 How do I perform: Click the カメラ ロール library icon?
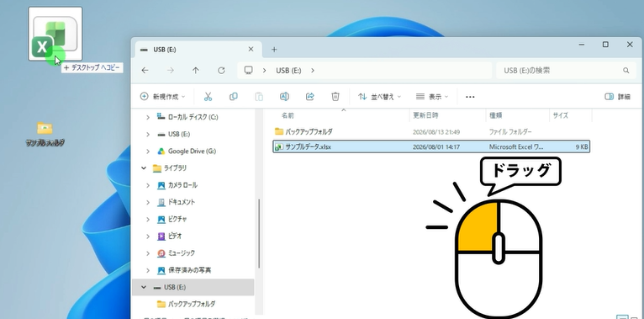coord(161,185)
